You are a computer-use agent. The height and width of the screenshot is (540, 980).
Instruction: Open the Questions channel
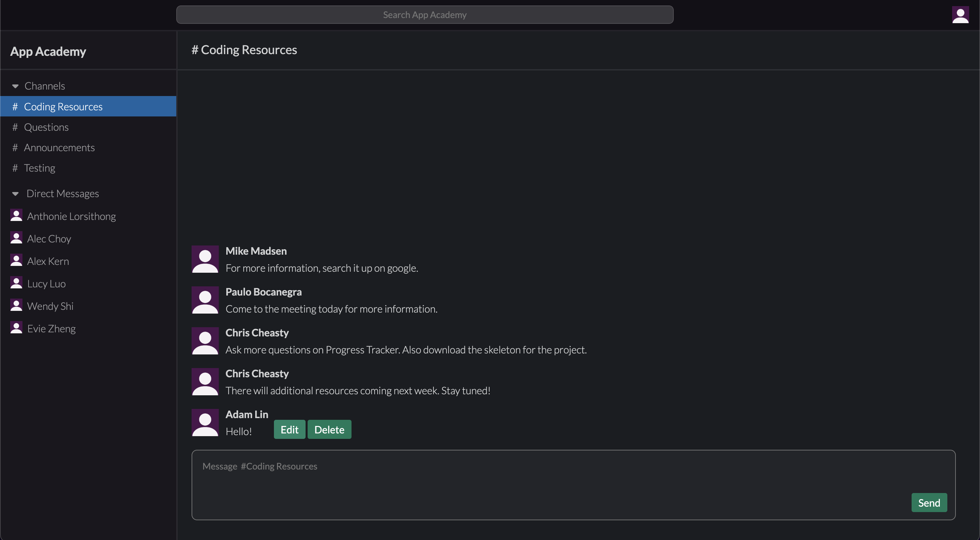point(46,127)
